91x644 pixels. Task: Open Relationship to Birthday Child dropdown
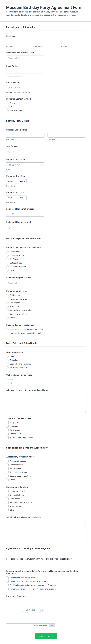tap(25, 58)
